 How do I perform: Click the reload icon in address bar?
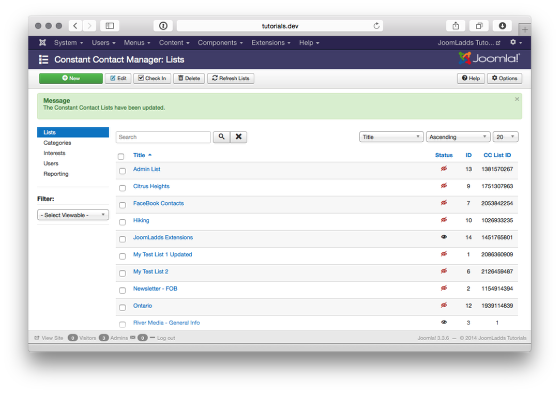[x=376, y=26]
